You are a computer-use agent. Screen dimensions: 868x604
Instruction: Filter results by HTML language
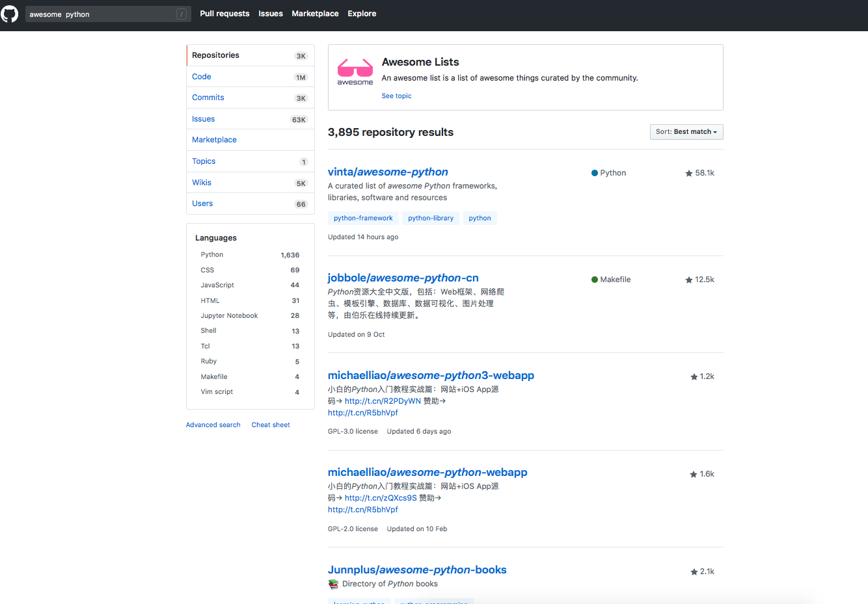(x=250, y=300)
